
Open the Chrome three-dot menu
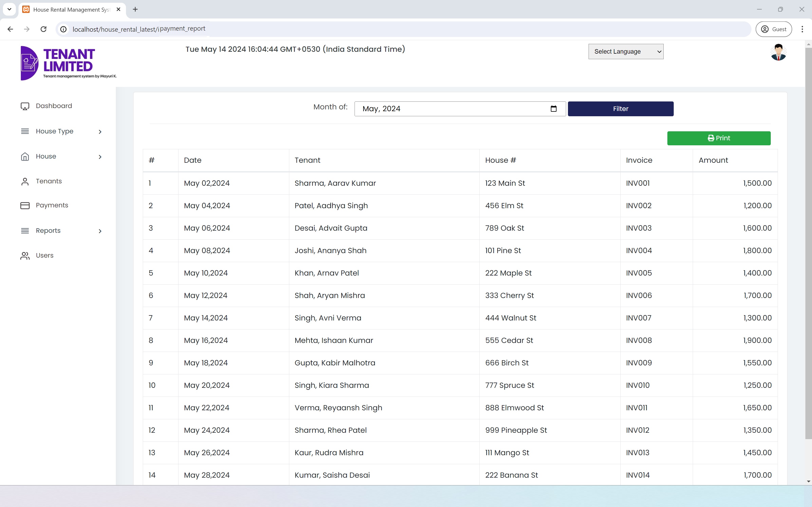click(x=802, y=29)
